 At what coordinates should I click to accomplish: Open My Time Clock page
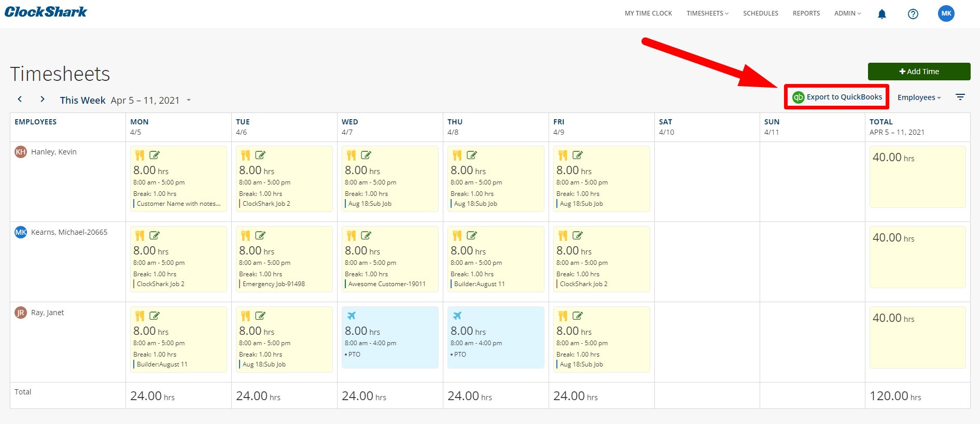[648, 13]
